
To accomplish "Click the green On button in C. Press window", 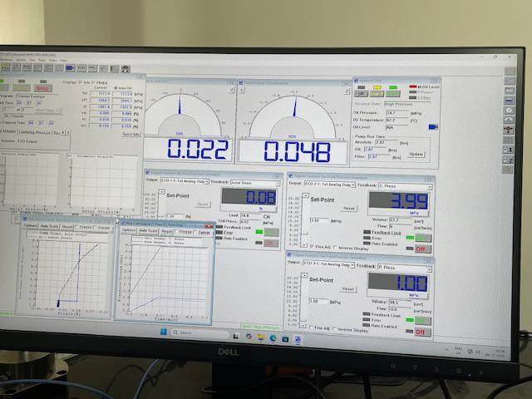I will click(x=423, y=238).
